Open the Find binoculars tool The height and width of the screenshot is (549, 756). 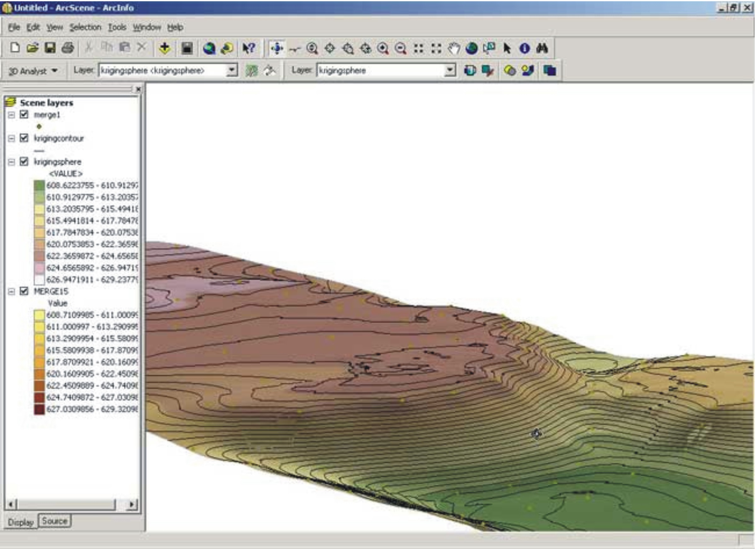tap(542, 49)
